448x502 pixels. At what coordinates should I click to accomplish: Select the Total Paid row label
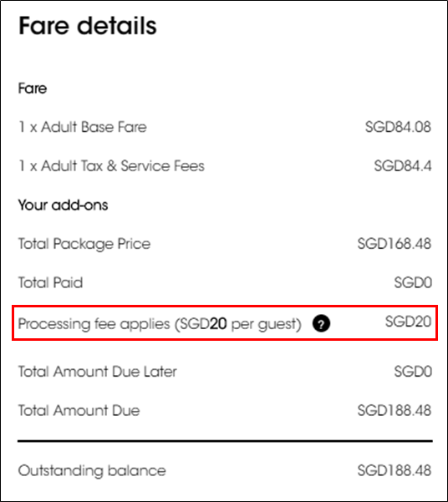(x=50, y=282)
